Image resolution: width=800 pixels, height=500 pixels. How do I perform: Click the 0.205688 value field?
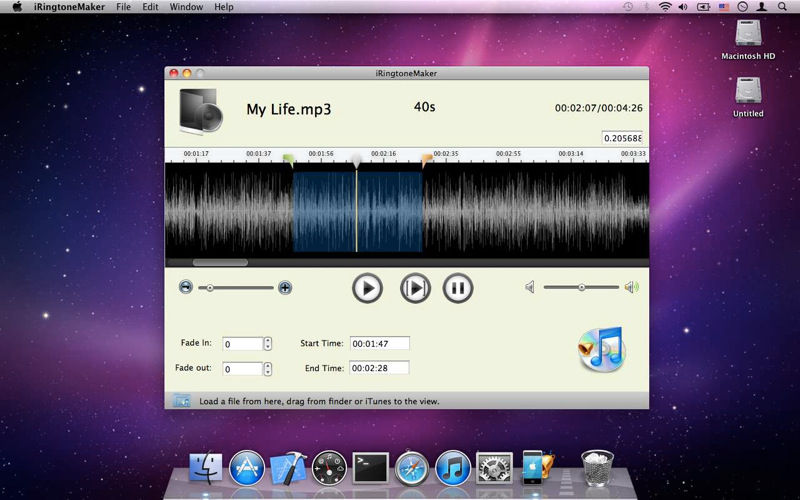[622, 138]
